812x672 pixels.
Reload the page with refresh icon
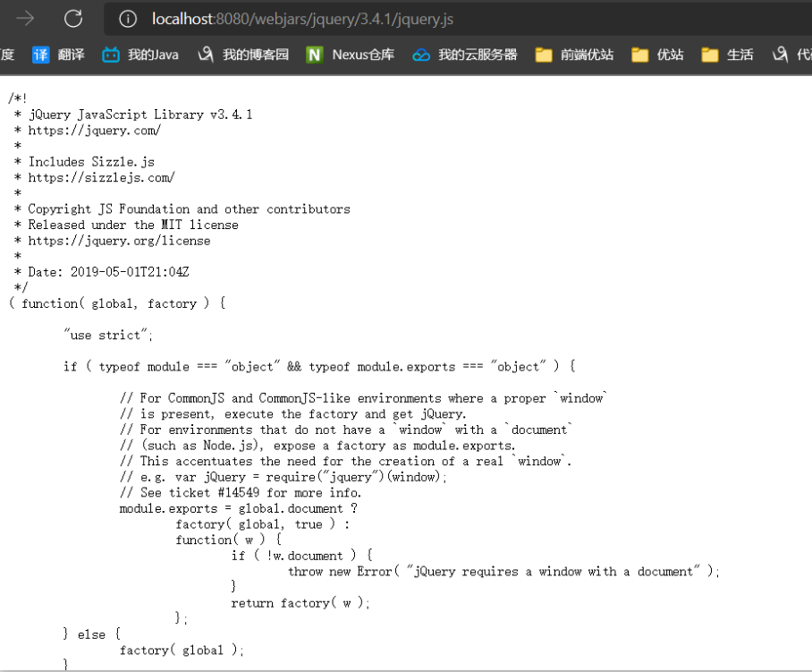click(73, 19)
